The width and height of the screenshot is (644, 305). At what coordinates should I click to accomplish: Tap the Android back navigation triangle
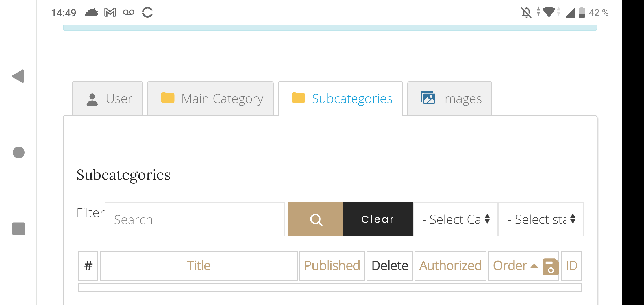pyautogui.click(x=18, y=76)
